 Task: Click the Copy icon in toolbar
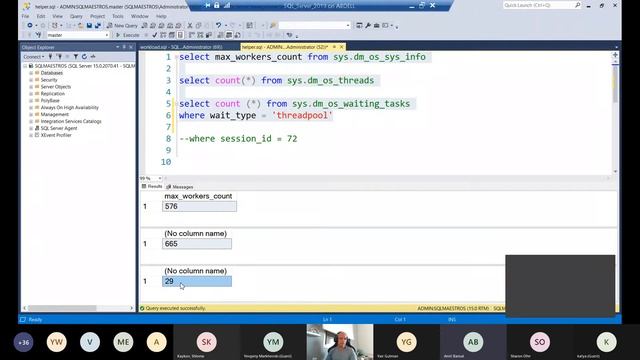(198, 25)
